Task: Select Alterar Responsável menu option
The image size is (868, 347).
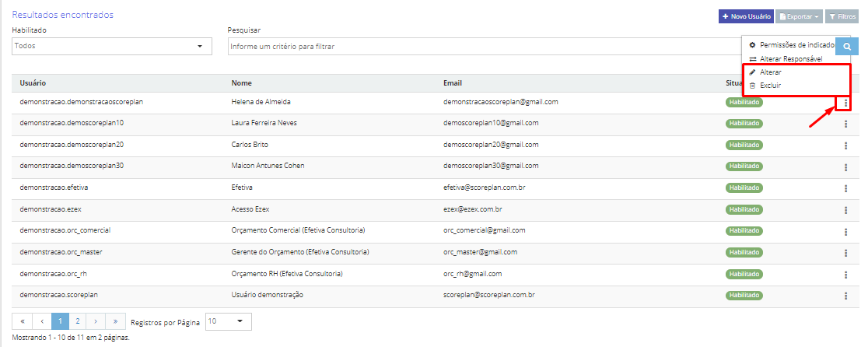Action: tap(790, 59)
